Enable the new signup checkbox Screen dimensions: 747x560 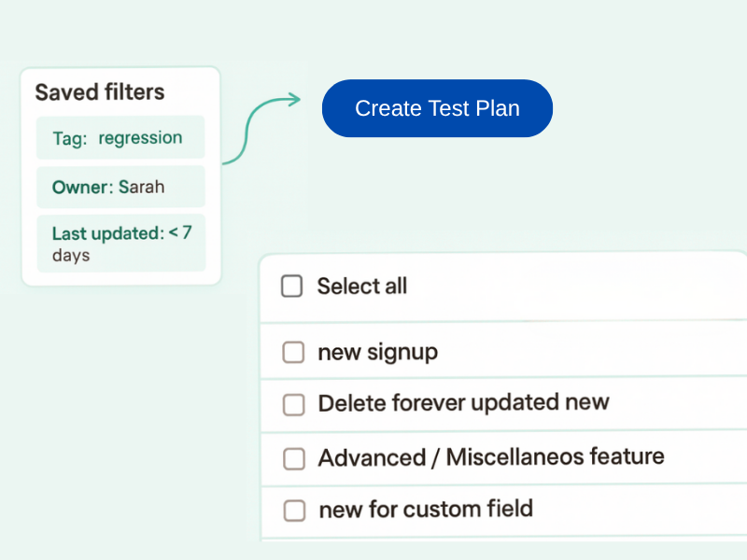coord(293,352)
